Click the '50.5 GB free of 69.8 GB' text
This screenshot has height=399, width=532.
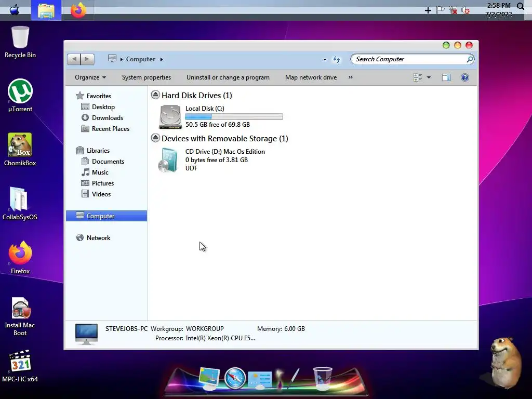218,125
